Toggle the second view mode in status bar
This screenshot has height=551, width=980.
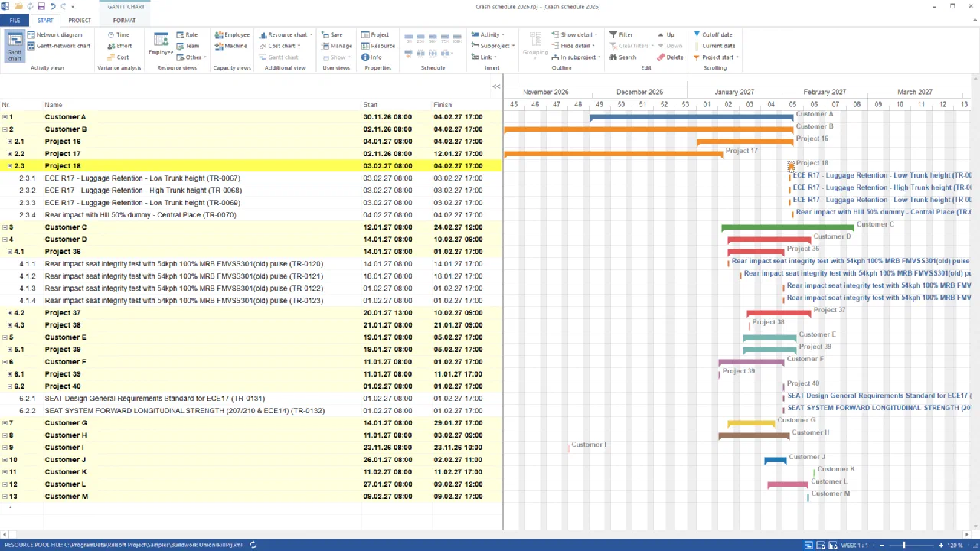pyautogui.click(x=821, y=545)
